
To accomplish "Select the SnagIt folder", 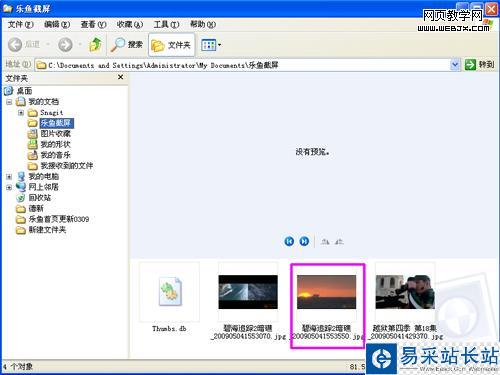I will 52,113.
